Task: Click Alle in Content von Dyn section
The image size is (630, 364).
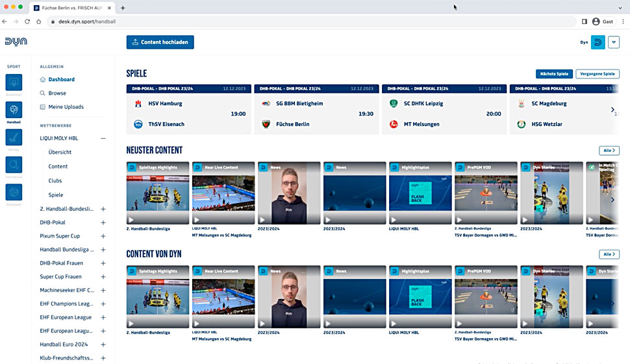Action: 609,254
